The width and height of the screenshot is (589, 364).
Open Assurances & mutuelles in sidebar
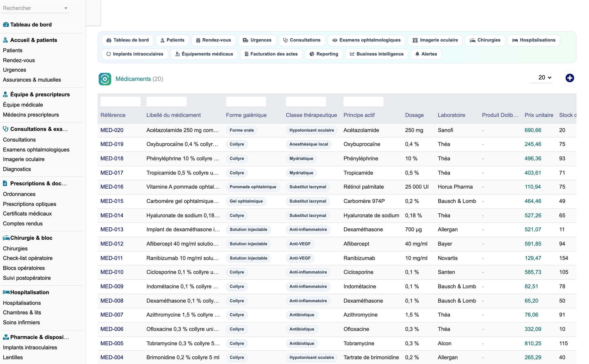[x=32, y=80]
